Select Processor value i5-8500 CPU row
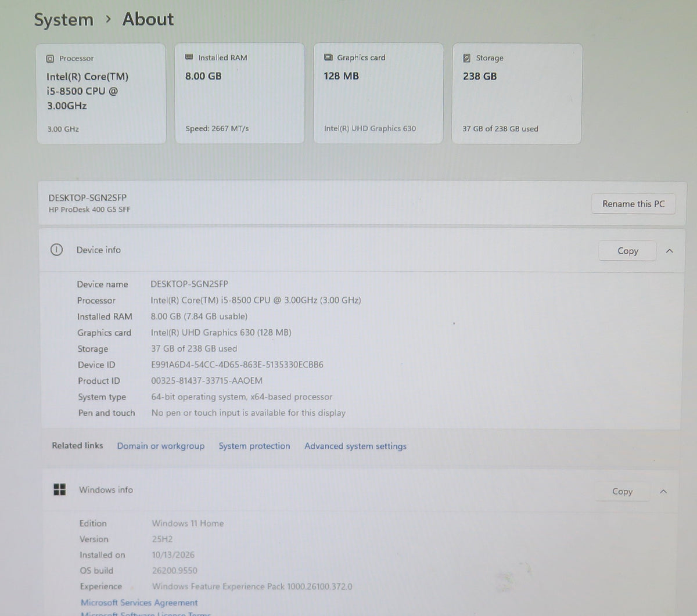Image resolution: width=697 pixels, height=616 pixels. click(x=256, y=300)
